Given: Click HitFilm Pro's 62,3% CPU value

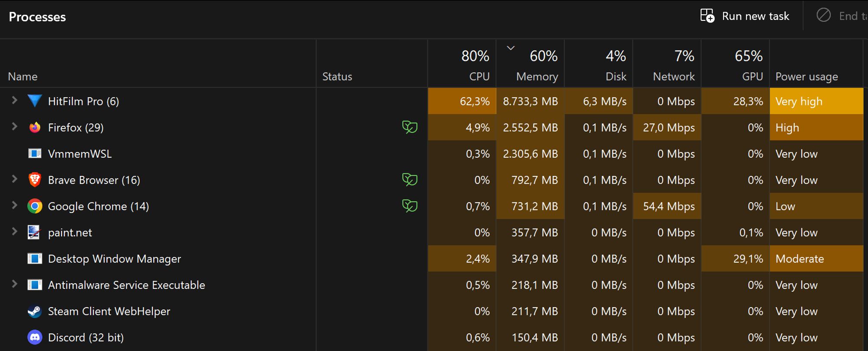Looking at the screenshot, I should pos(475,101).
